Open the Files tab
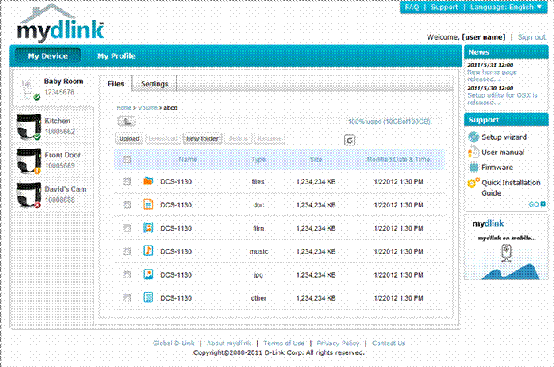The image size is (554, 367). (x=116, y=84)
